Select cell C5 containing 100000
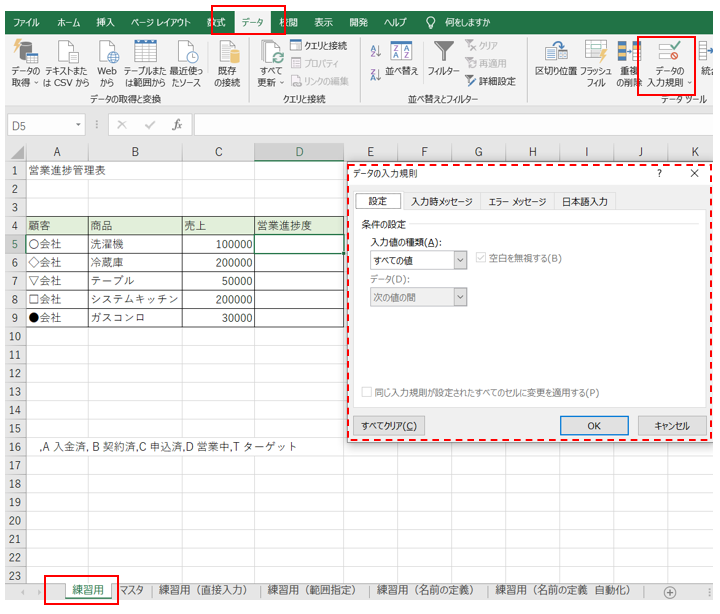This screenshot has height=614, width=720. click(x=217, y=243)
